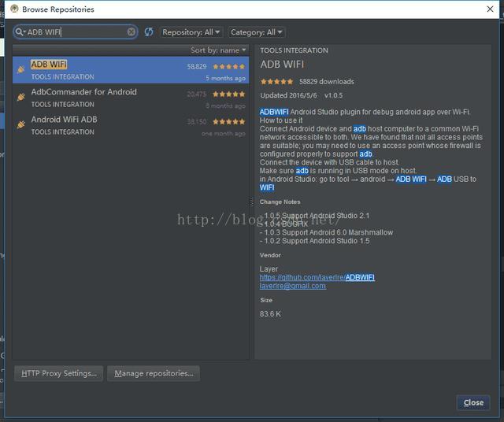Click the star rating in the details panel
Viewport: 504px width, 422px height.
coord(276,82)
